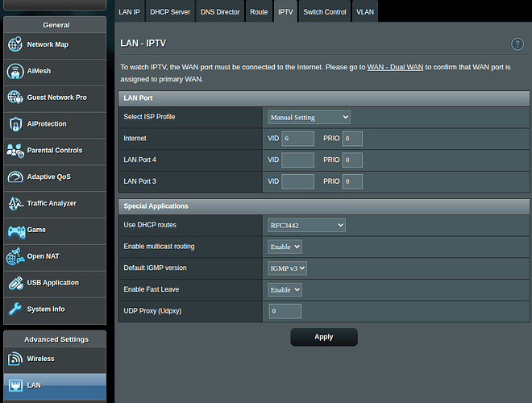Click the LAN Port 4 VID field

click(297, 160)
